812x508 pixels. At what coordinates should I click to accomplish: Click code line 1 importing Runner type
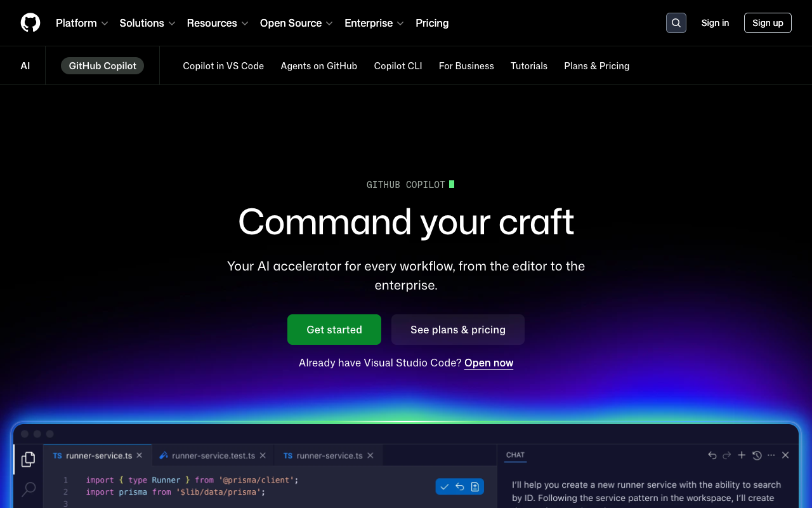coord(192,480)
